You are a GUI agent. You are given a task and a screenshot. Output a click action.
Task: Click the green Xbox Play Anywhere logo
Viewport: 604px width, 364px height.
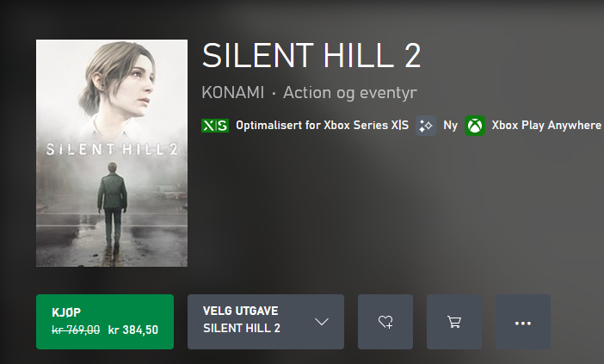475,126
